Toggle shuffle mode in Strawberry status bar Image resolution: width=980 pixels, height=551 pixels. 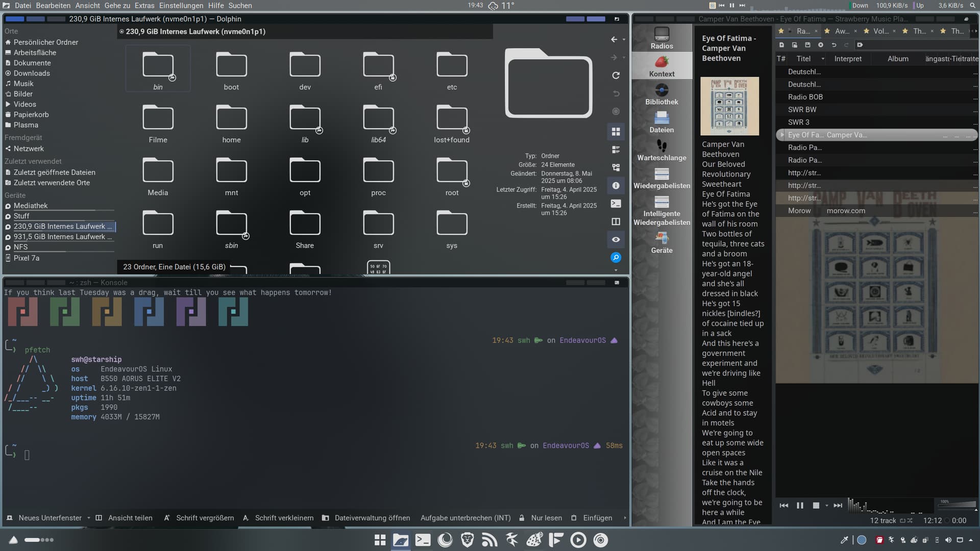pyautogui.click(x=910, y=520)
